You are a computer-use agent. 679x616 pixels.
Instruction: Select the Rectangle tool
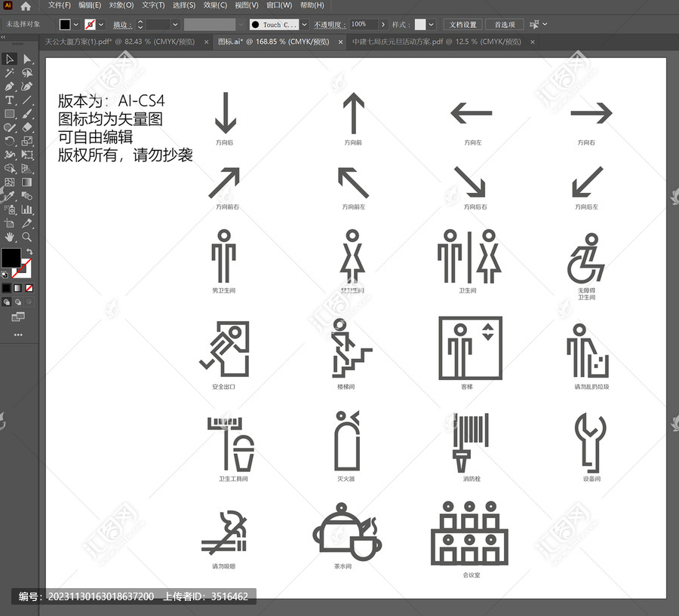[x=10, y=114]
